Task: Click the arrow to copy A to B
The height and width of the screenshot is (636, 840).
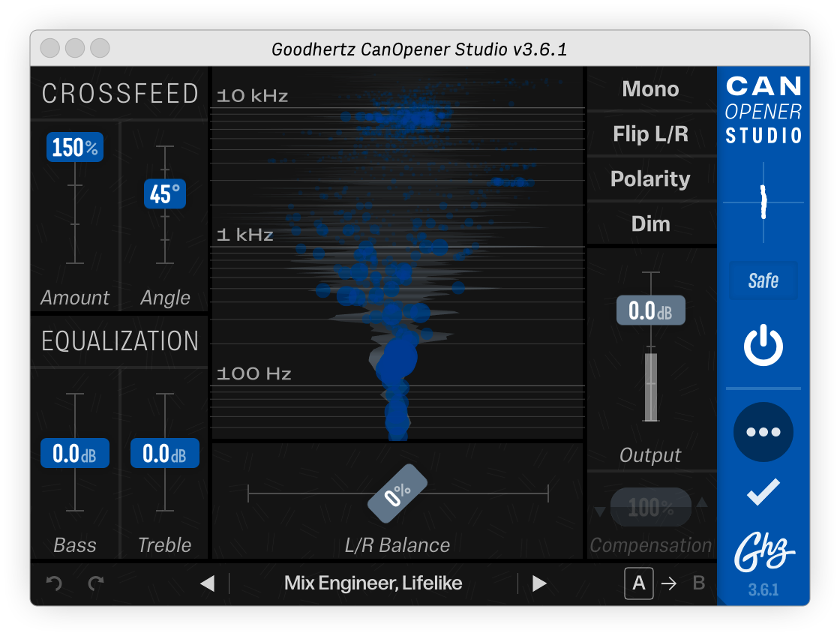Action: (669, 583)
